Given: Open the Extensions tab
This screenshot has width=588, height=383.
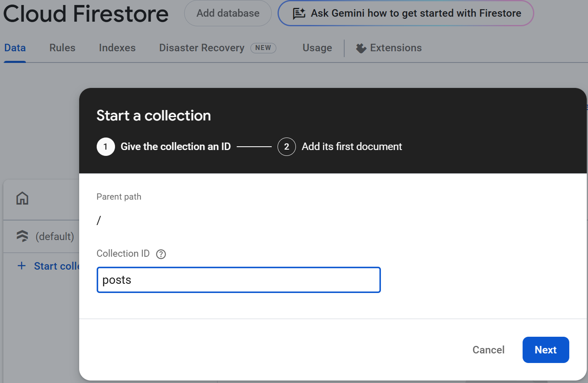Looking at the screenshot, I should [389, 48].
